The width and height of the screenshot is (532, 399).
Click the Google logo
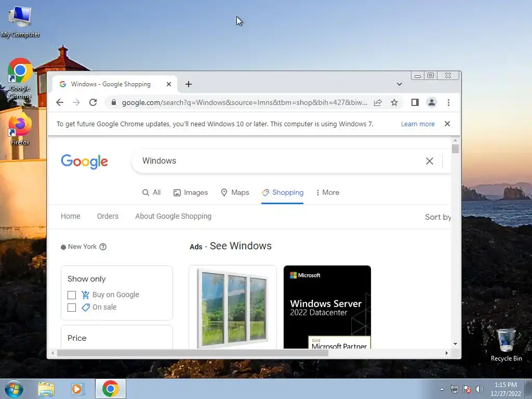[85, 162]
